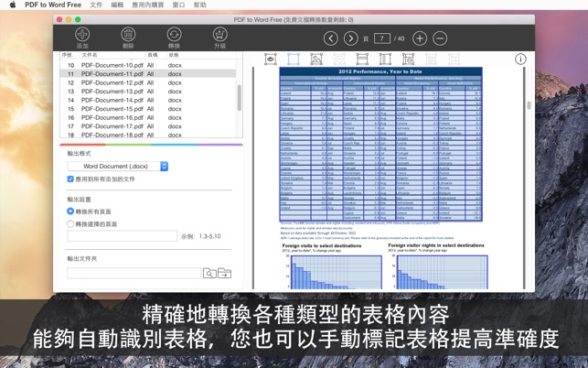Go to the next page arrow
588x368 pixels.
[x=350, y=38]
